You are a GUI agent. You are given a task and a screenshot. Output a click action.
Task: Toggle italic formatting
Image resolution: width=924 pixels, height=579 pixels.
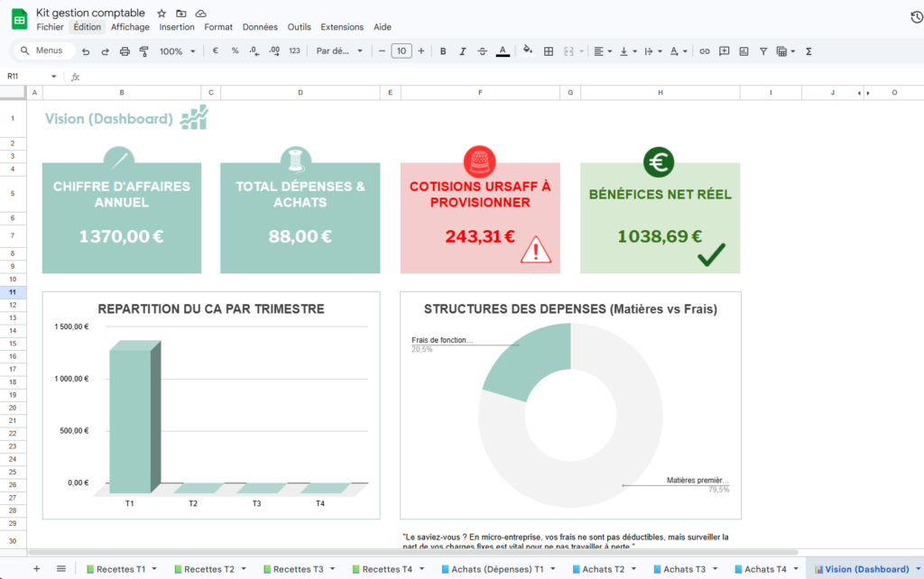(462, 51)
